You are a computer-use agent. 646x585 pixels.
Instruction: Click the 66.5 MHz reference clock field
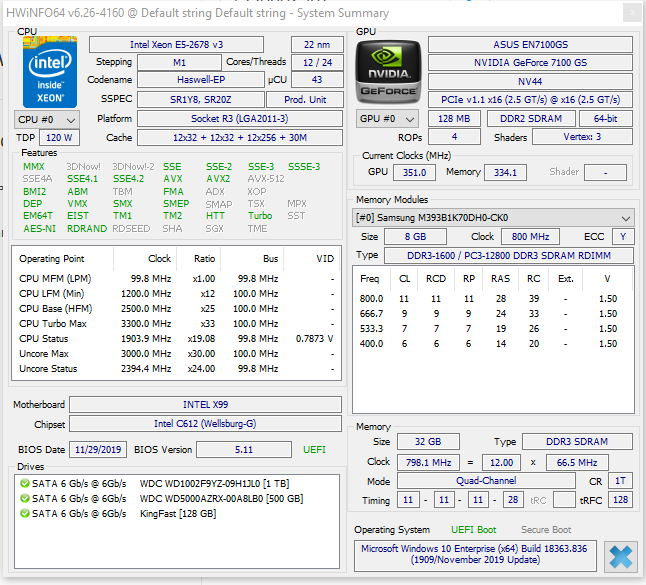tap(577, 463)
